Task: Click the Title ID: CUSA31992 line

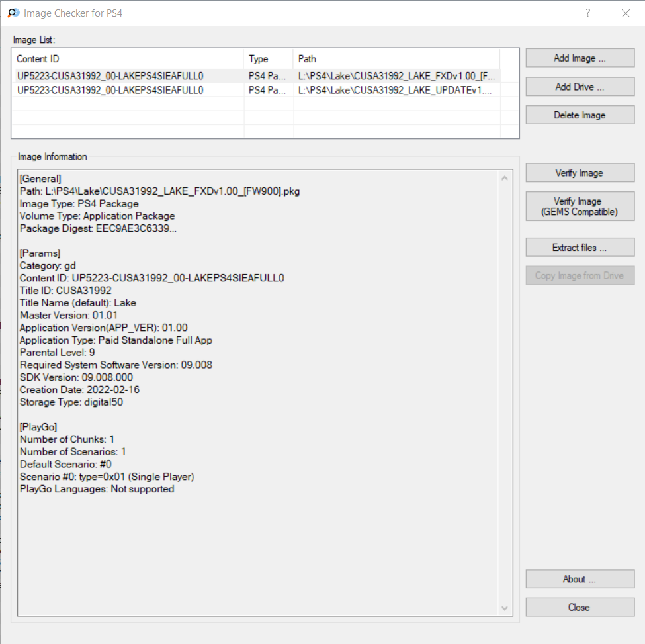Action: coord(65,291)
